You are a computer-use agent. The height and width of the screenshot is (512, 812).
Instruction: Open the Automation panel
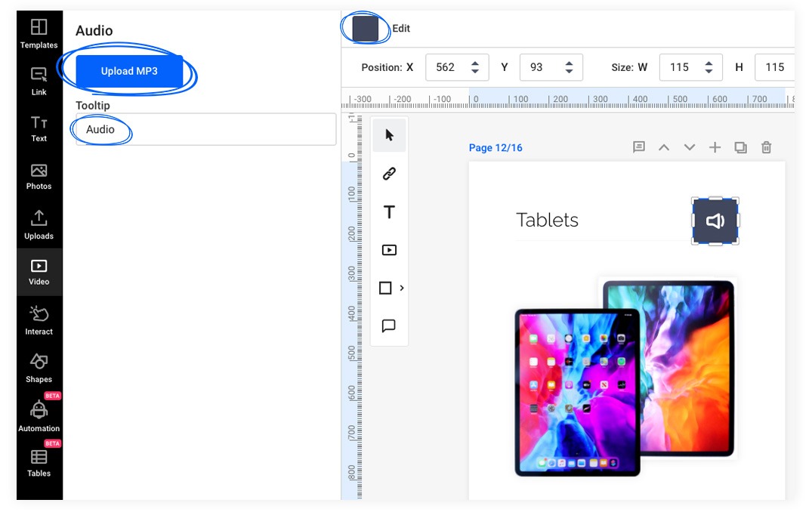pos(39,417)
